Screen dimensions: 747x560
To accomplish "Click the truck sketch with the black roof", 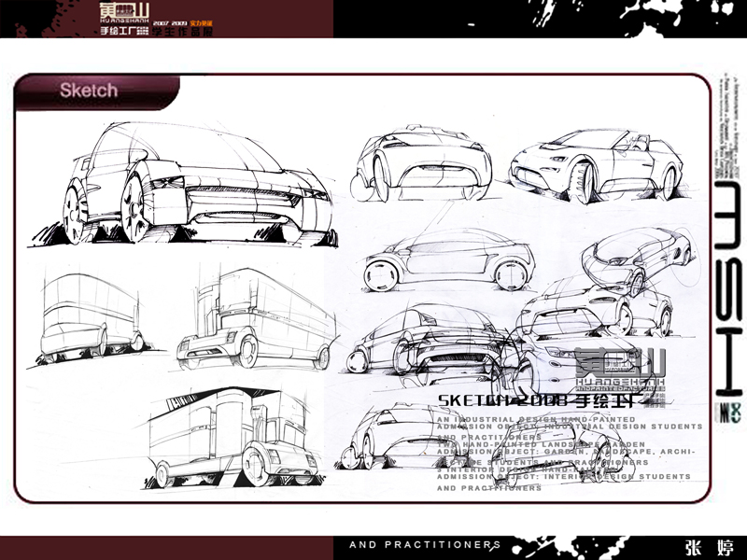I will point(233,437).
